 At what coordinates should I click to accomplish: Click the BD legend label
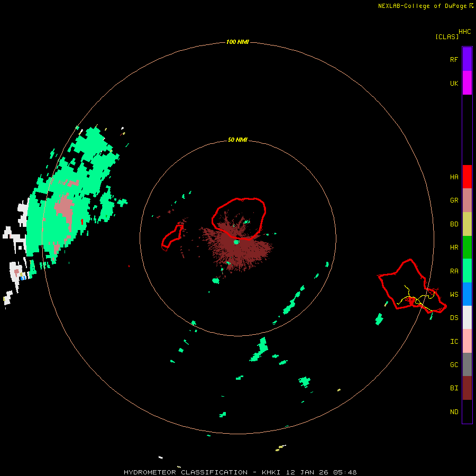pos(454,224)
